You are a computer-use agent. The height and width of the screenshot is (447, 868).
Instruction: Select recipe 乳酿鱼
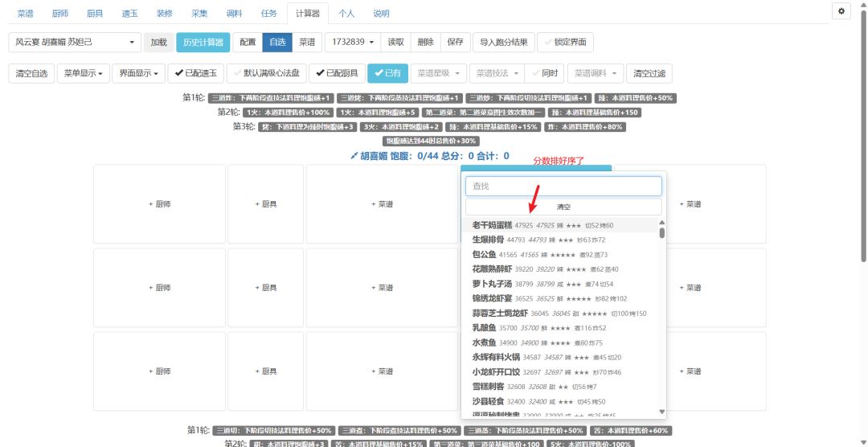pos(559,328)
